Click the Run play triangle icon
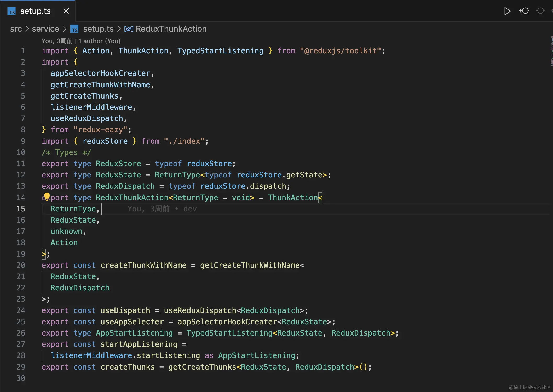Viewport: 553px width, 392px height. [507, 11]
